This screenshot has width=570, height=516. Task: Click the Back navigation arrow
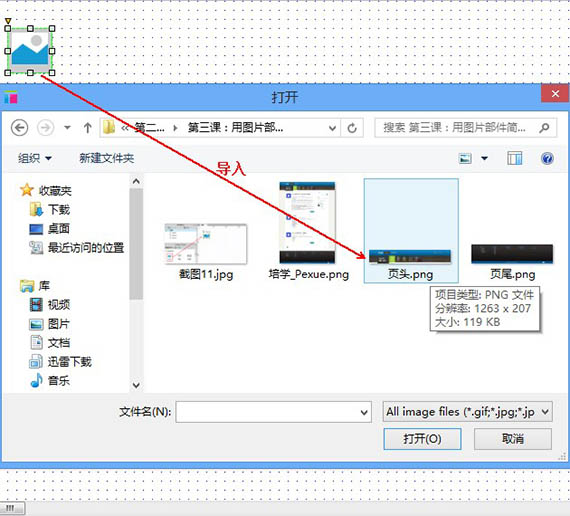19,128
